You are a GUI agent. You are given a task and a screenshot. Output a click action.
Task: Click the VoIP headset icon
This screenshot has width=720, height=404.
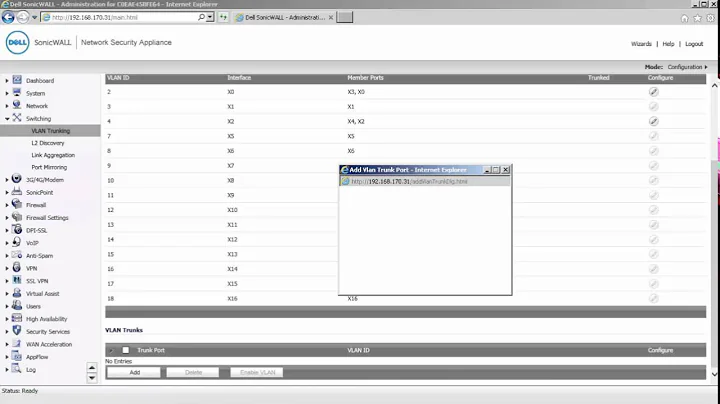click(x=17, y=242)
